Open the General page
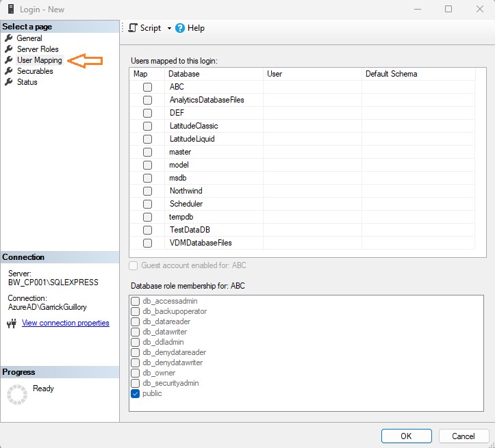495x448 pixels. tap(29, 38)
